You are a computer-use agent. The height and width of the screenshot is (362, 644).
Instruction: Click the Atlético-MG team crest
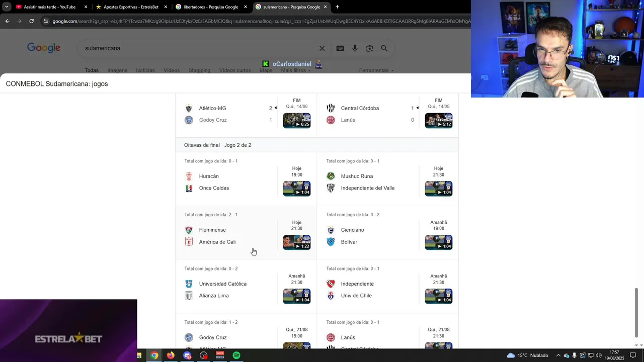pyautogui.click(x=189, y=108)
